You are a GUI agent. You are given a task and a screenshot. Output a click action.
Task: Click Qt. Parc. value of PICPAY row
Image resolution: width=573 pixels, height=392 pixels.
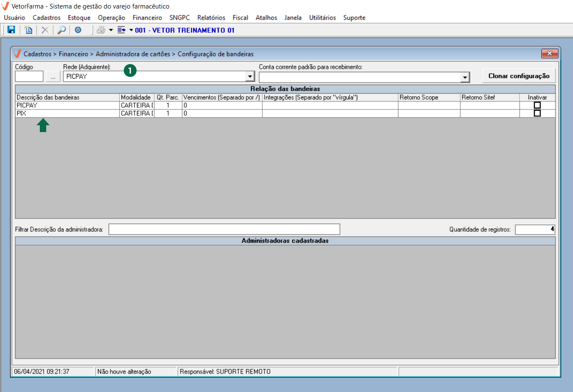pos(168,105)
